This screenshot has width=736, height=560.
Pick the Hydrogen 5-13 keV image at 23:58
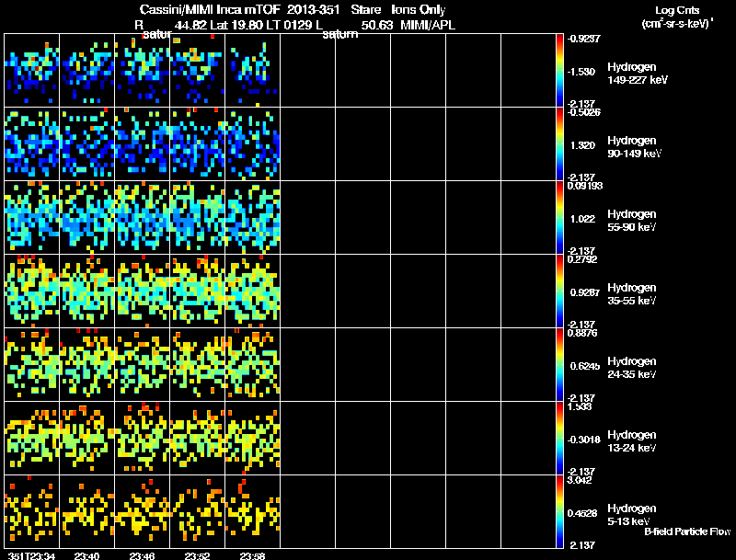pos(252,511)
